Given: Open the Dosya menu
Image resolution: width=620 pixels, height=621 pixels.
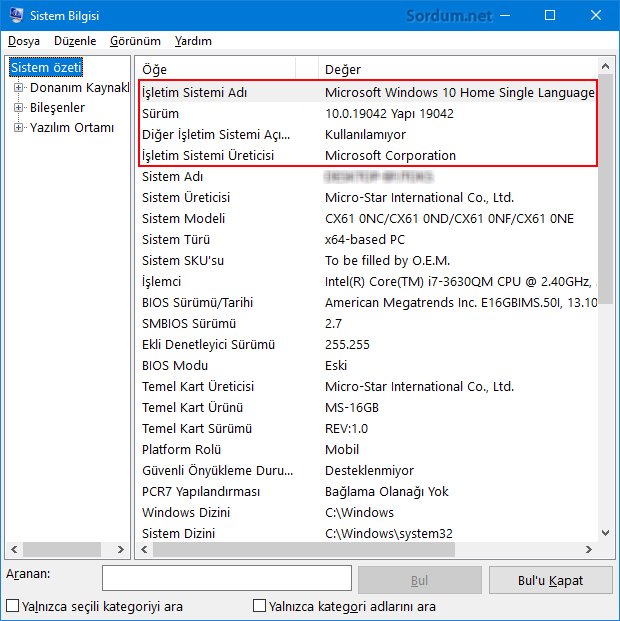Looking at the screenshot, I should tap(24, 41).
